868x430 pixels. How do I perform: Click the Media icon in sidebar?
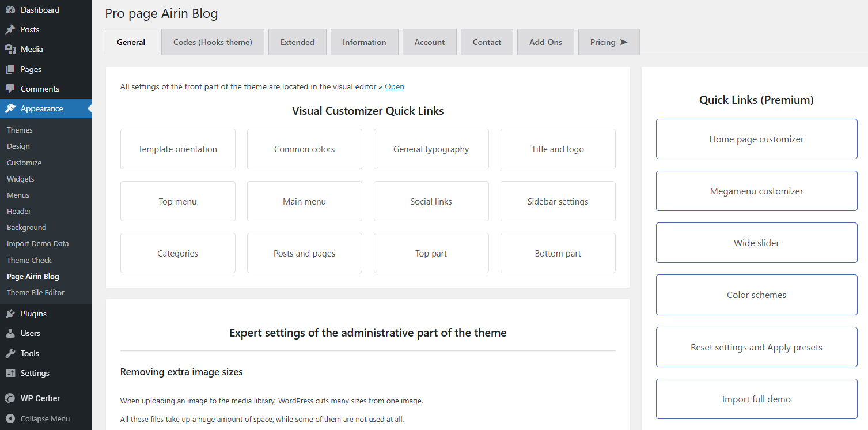click(x=10, y=49)
